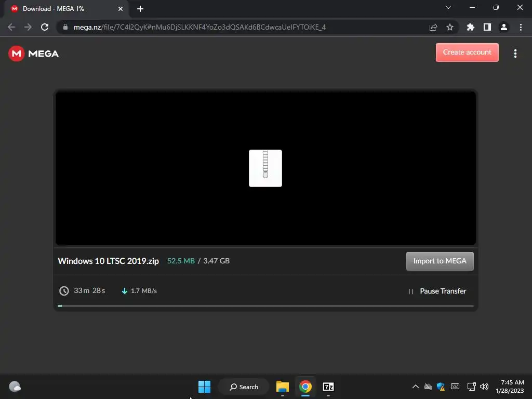The height and width of the screenshot is (399, 532).
Task: Click touch keyboard tray icon
Action: click(x=455, y=387)
